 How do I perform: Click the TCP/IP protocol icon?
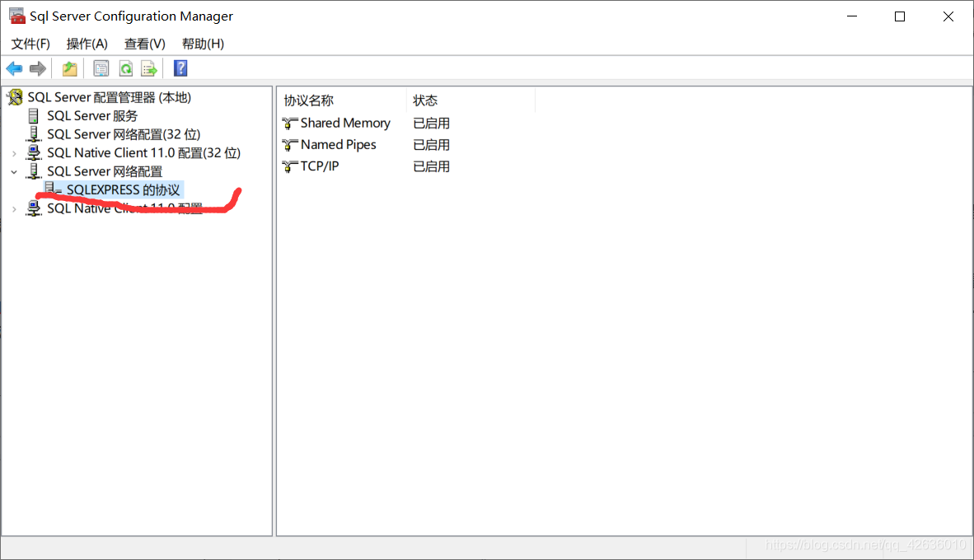289,166
